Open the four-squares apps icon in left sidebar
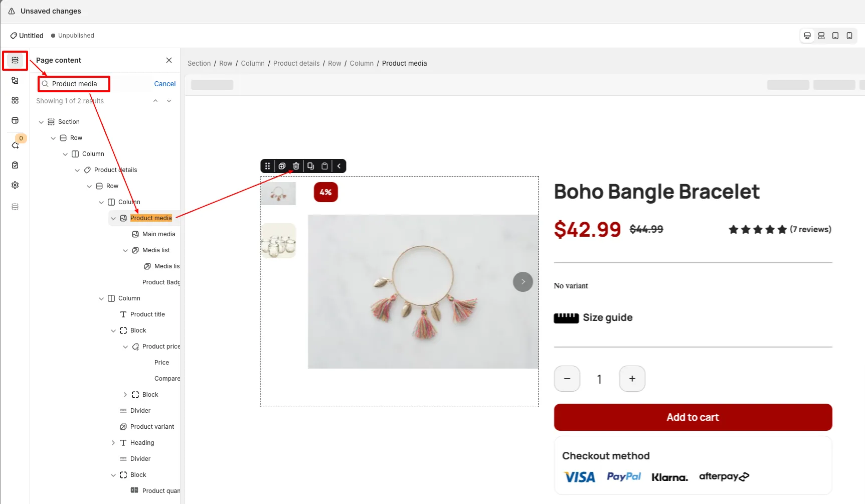The width and height of the screenshot is (865, 504). tap(15, 100)
